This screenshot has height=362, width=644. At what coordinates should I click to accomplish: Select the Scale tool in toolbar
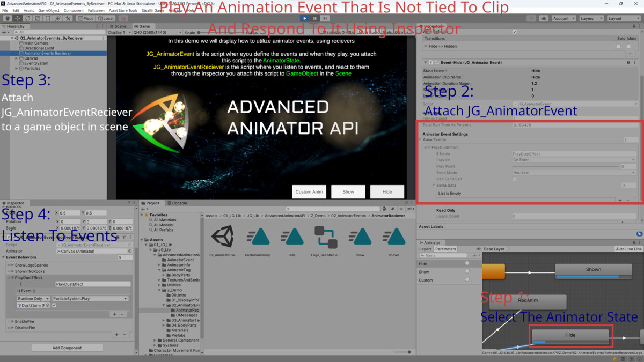(x=38, y=18)
